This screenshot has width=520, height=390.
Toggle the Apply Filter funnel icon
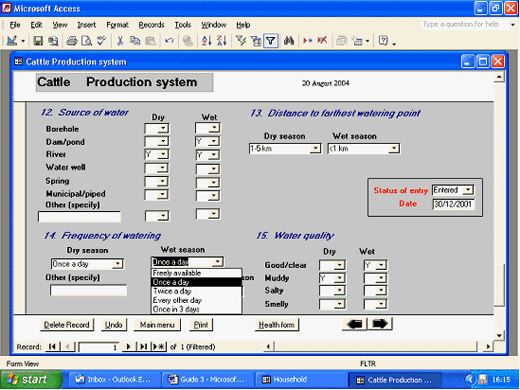(x=271, y=41)
